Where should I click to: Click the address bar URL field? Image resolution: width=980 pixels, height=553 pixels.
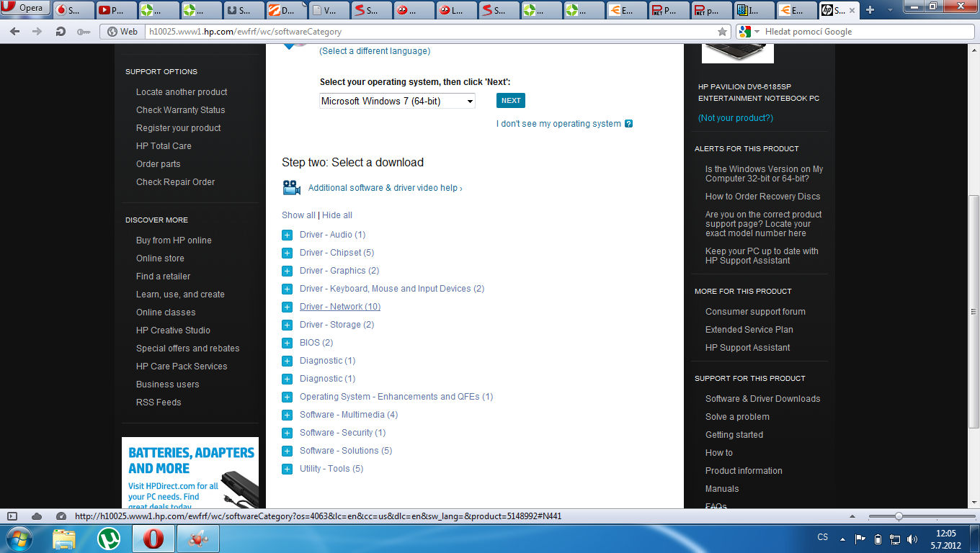click(x=430, y=32)
